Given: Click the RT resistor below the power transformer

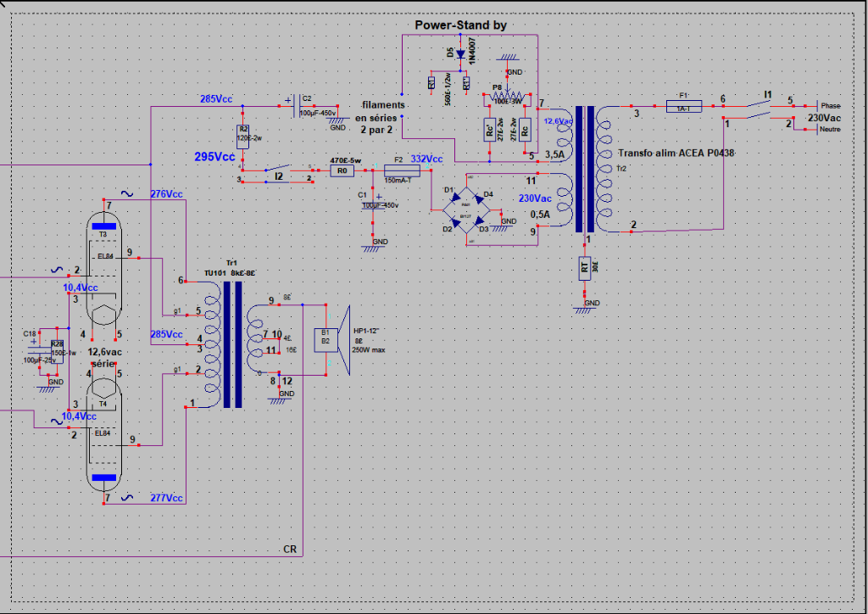Looking at the screenshot, I should (584, 268).
